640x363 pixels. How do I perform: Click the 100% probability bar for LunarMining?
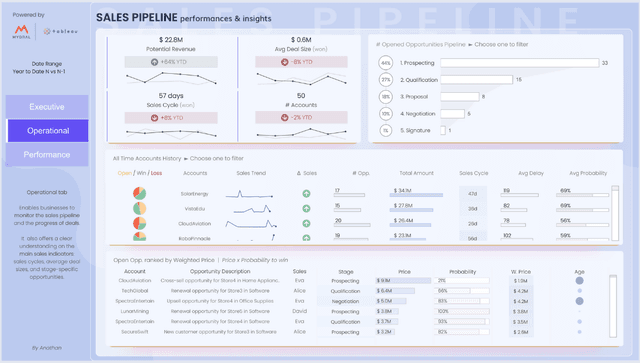(x=462, y=311)
